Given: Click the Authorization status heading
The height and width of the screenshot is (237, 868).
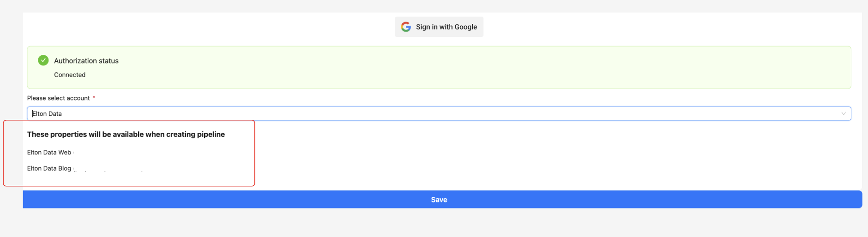Looking at the screenshot, I should (x=86, y=61).
